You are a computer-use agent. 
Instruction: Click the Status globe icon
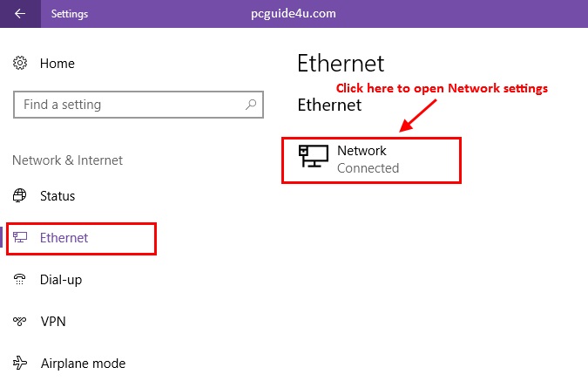tap(21, 196)
